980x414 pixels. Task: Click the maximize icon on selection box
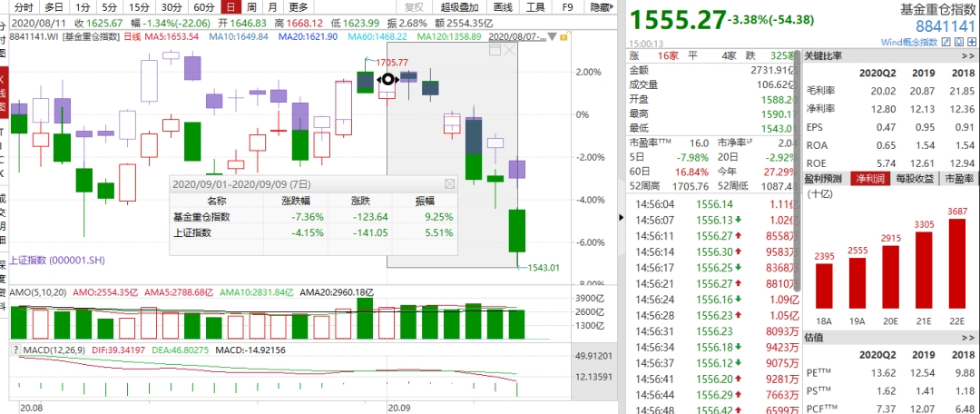point(495,51)
